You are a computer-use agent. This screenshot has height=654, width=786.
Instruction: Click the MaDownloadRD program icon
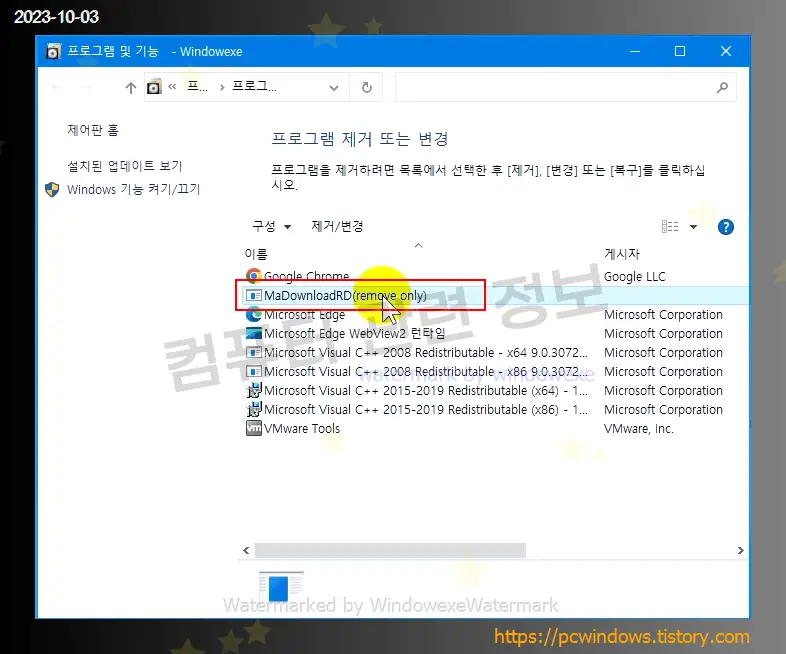click(254, 295)
